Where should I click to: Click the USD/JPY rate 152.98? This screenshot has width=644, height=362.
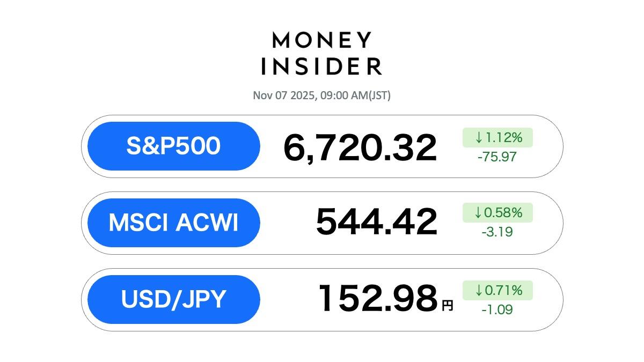click(x=378, y=299)
